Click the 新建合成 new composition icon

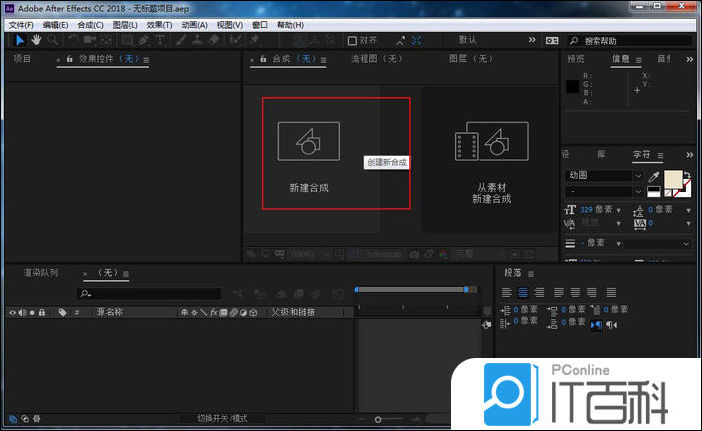(308, 141)
